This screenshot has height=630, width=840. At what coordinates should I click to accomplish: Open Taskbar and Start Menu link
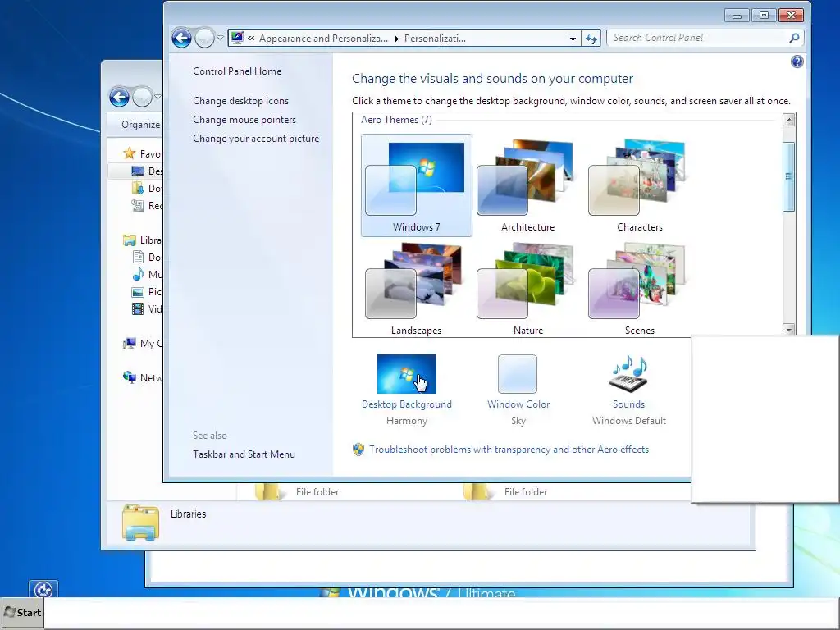244,454
